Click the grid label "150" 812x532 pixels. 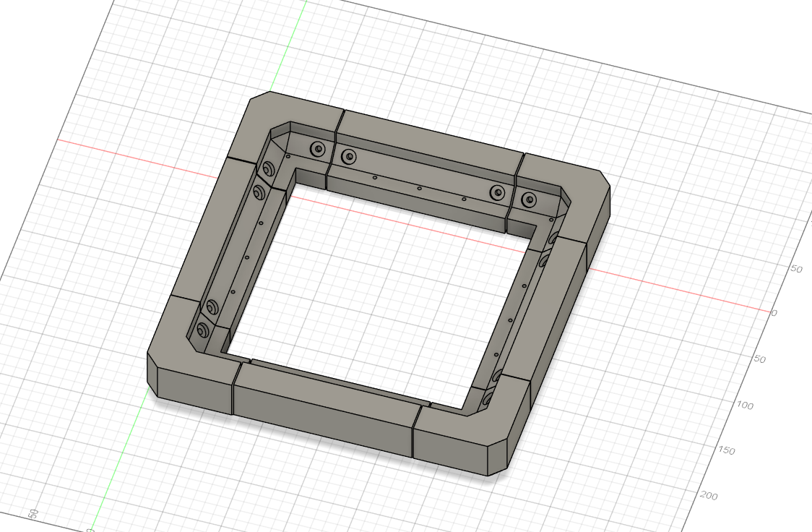tap(727, 450)
